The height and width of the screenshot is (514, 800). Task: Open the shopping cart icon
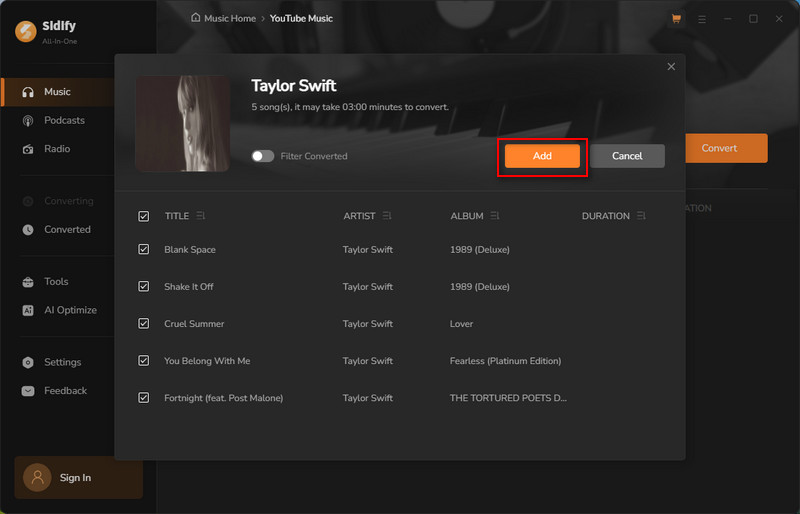click(x=677, y=19)
